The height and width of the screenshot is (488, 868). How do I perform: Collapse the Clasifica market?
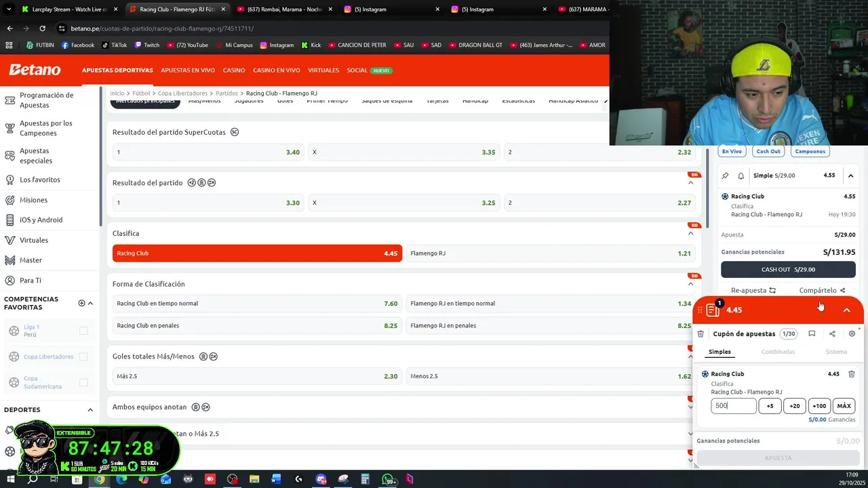[x=690, y=233]
